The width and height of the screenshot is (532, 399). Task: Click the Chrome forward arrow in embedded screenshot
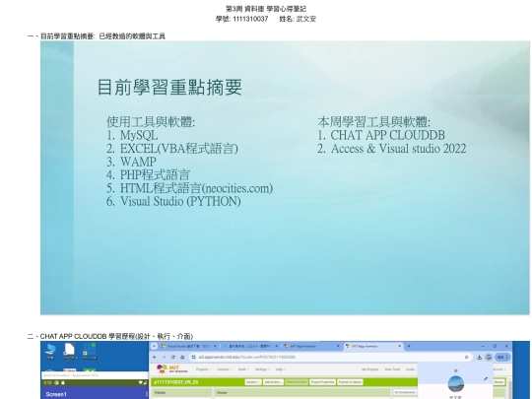[164, 357]
